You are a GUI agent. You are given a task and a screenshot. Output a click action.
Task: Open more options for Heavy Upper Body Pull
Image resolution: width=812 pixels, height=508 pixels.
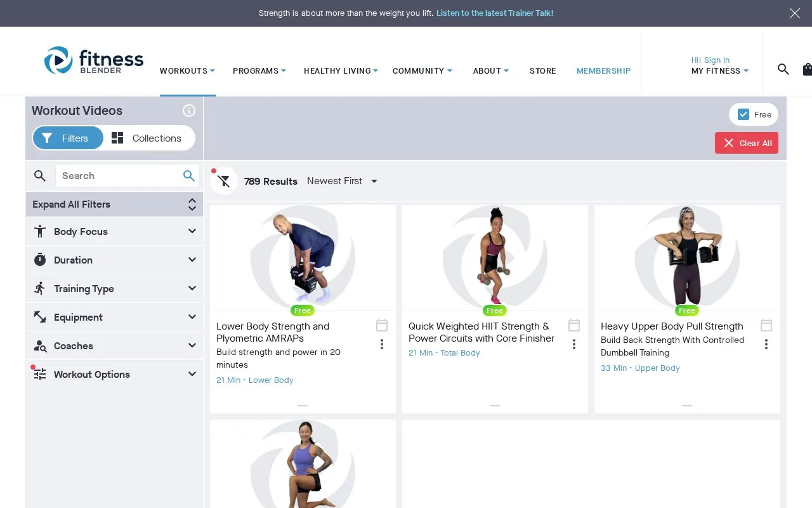tap(766, 344)
